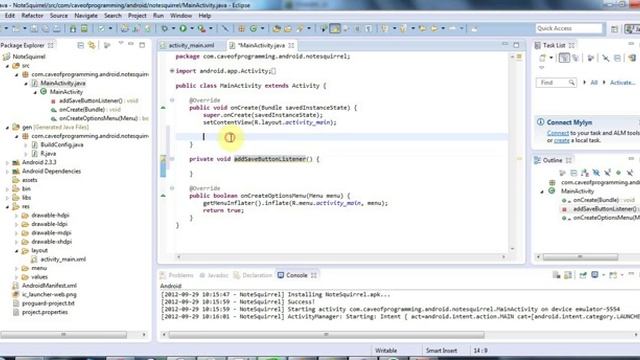This screenshot has height=360, width=640.
Task: Select R.java in gen folder
Action: [x=48, y=154]
